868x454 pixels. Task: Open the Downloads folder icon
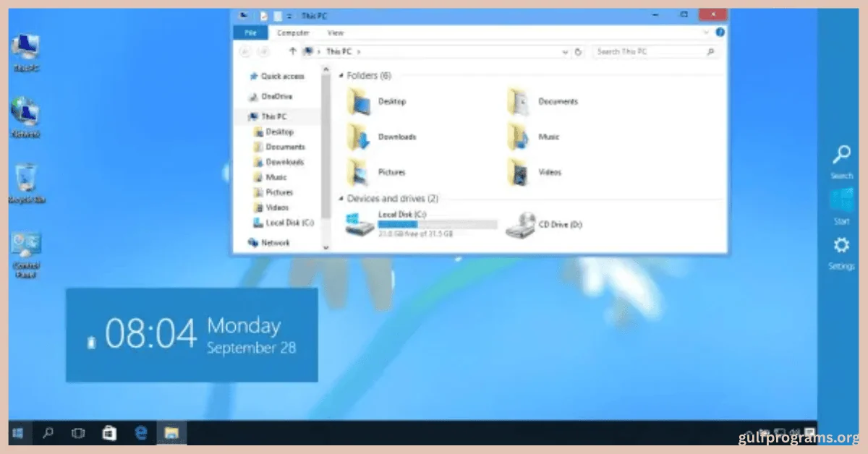(359, 137)
